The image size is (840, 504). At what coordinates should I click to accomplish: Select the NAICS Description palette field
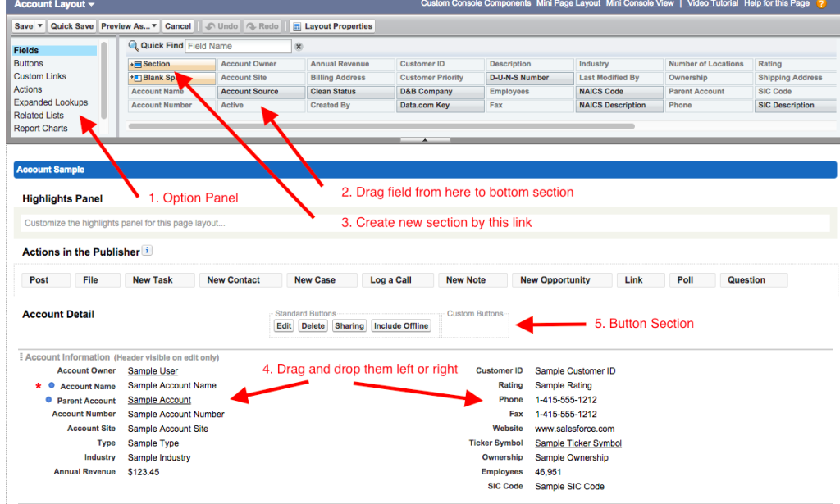[x=619, y=106]
